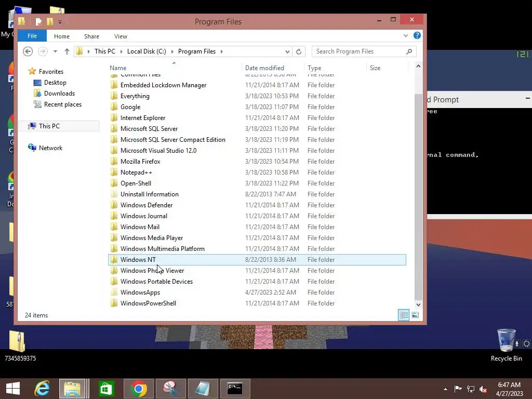Expand the chevron after This PC breadcrumb
The image size is (532, 399).
(x=122, y=51)
